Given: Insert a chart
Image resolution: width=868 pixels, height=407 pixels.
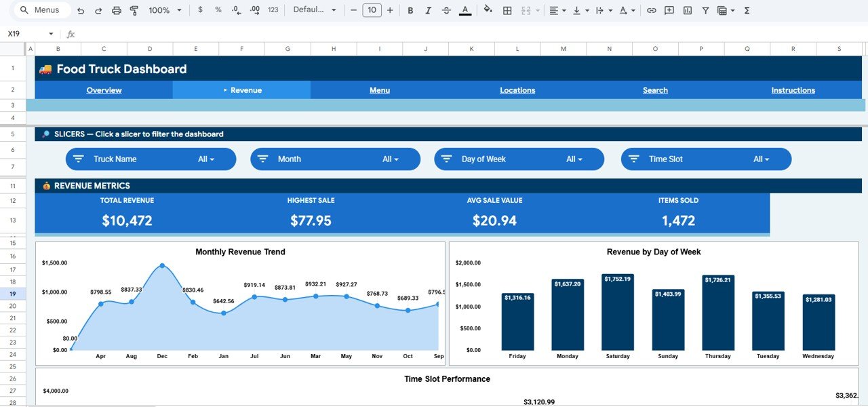Looking at the screenshot, I should point(687,10).
